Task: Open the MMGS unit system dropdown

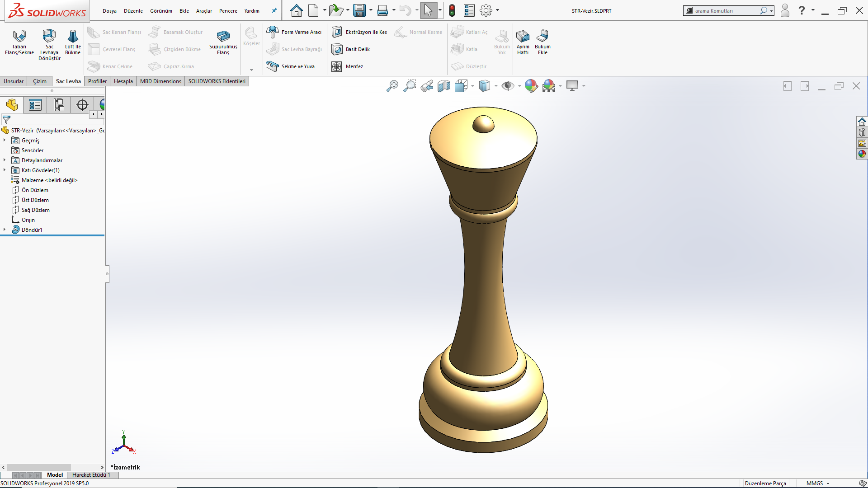Action: click(x=818, y=483)
